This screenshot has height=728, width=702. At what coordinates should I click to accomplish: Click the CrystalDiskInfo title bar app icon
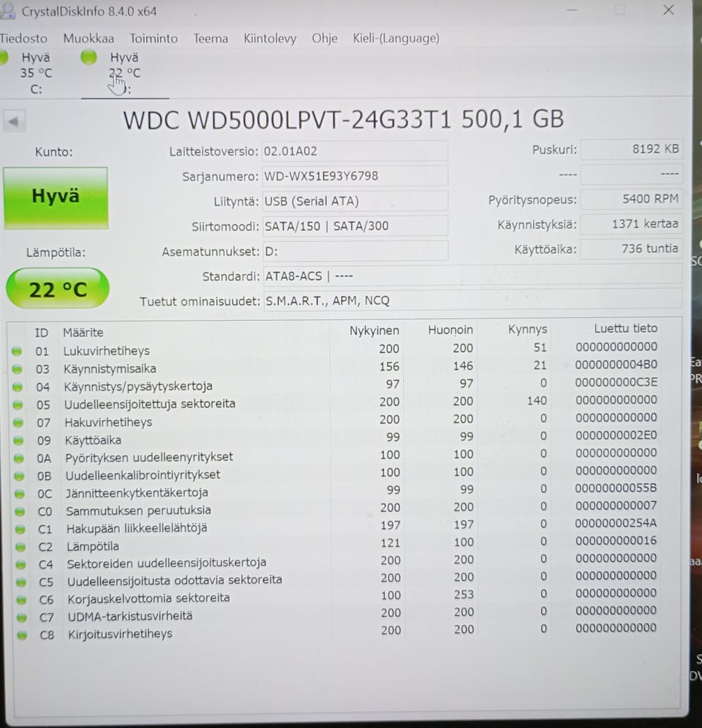click(x=7, y=11)
